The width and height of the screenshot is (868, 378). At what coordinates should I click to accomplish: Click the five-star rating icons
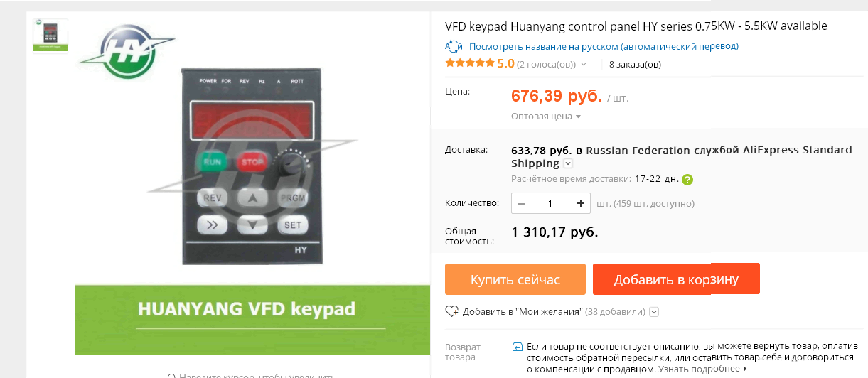(469, 63)
